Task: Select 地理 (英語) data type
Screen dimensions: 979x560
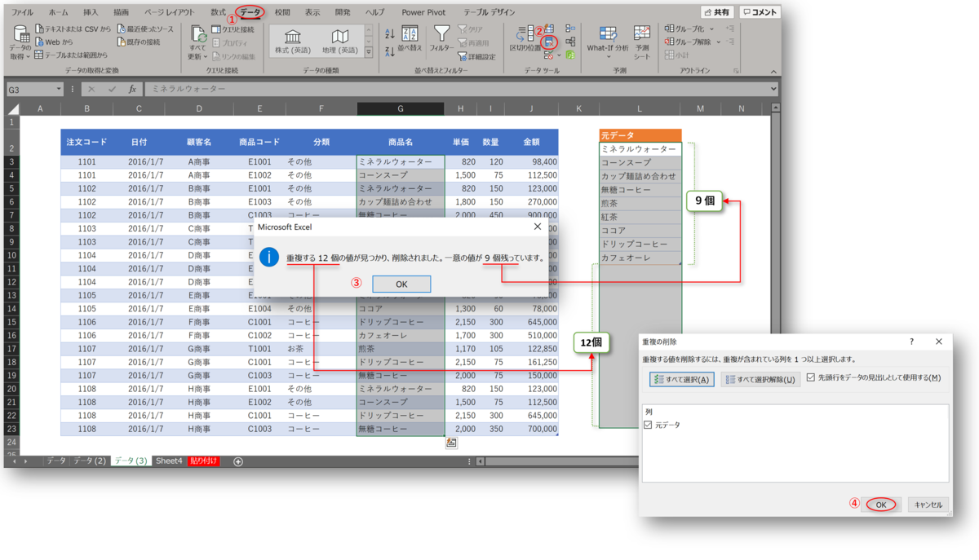Action: 339,42
